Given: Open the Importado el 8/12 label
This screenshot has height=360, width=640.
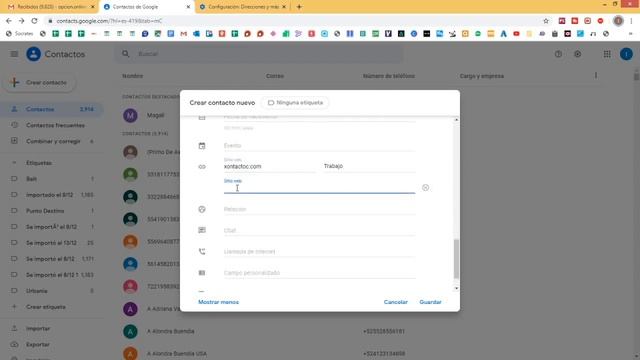Looking at the screenshot, I should pos(51,195).
